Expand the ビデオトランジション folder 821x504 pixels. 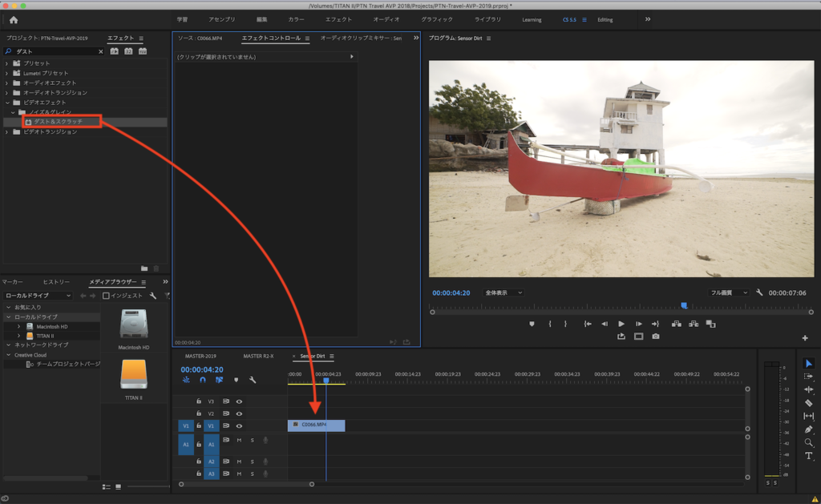coord(7,131)
